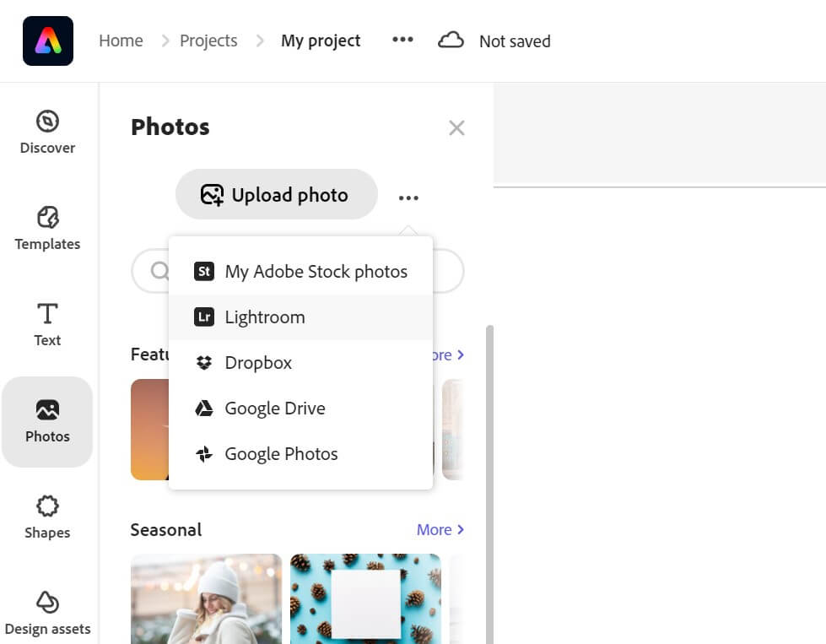Toggle the upload more-options ellipsis
This screenshot has height=644, width=826.
[x=408, y=198]
